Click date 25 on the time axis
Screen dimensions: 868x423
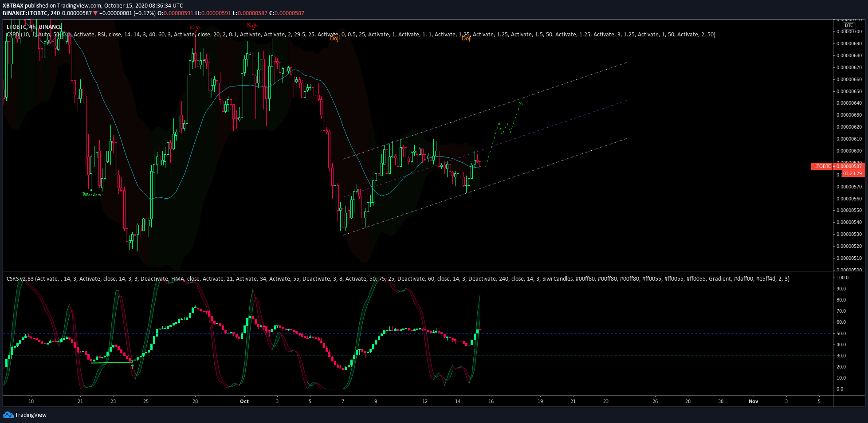tap(146, 402)
